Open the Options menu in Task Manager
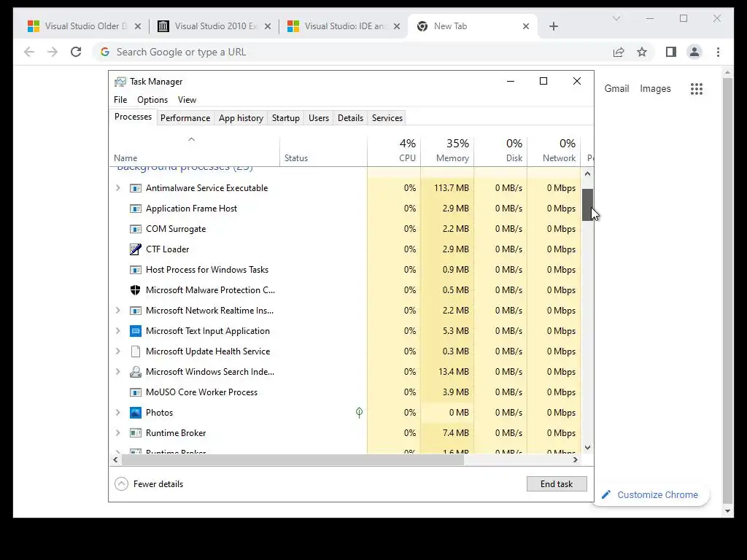The height and width of the screenshot is (560, 747). click(x=152, y=99)
